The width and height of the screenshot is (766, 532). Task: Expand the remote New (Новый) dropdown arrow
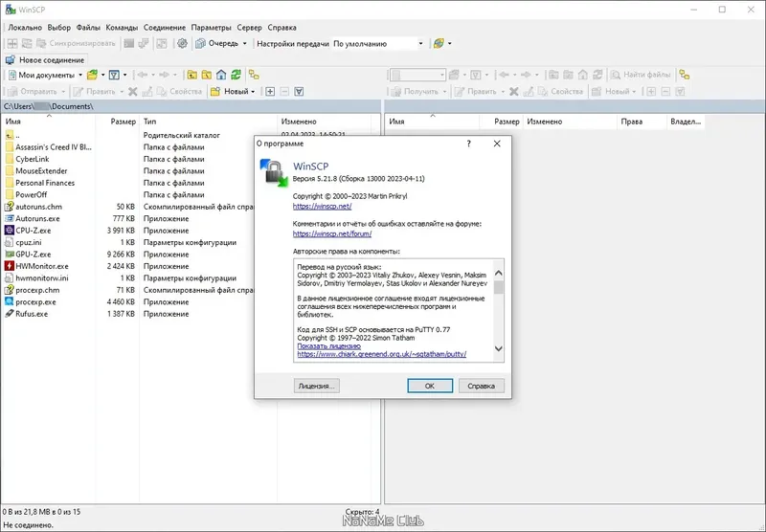[x=634, y=91]
